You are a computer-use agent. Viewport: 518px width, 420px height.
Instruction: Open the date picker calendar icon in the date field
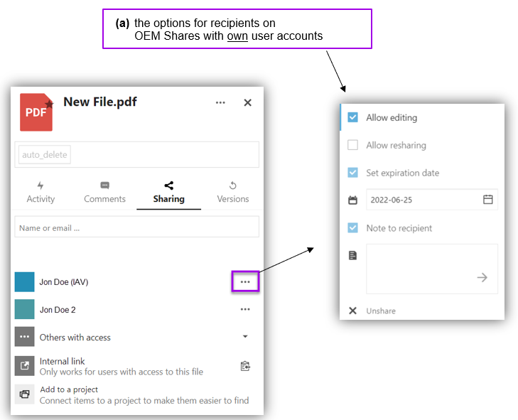tap(488, 200)
